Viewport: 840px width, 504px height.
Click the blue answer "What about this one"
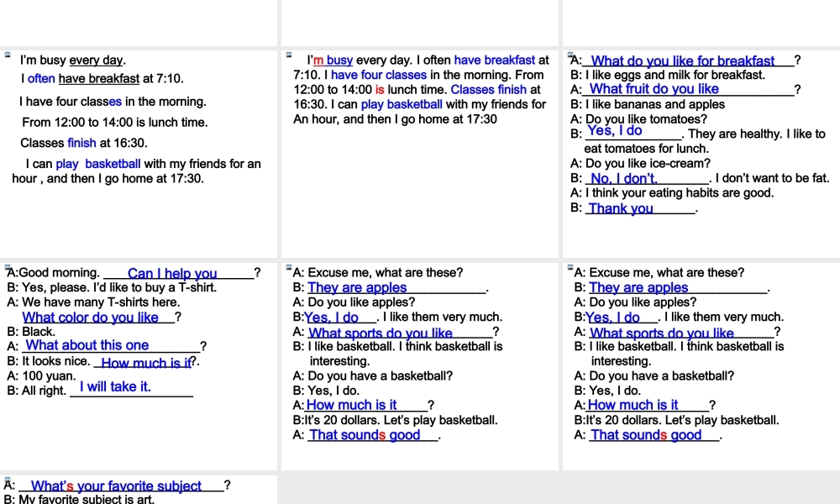pos(87,345)
